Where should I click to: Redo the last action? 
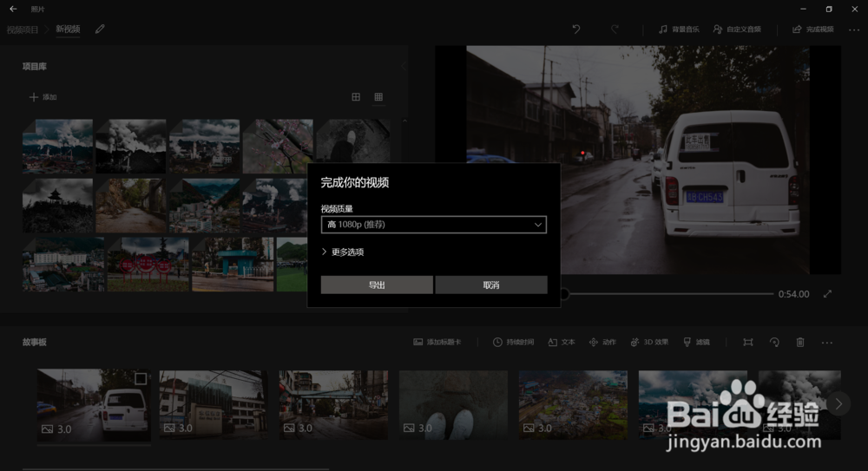click(x=615, y=29)
